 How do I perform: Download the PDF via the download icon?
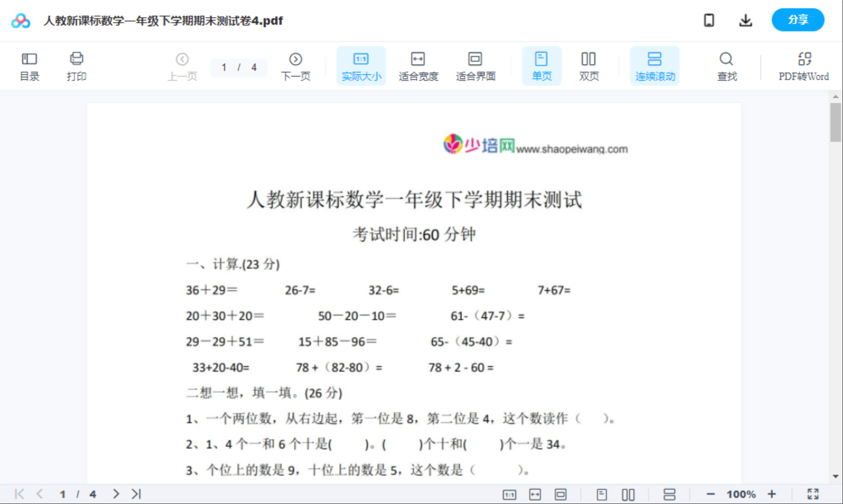point(746,20)
